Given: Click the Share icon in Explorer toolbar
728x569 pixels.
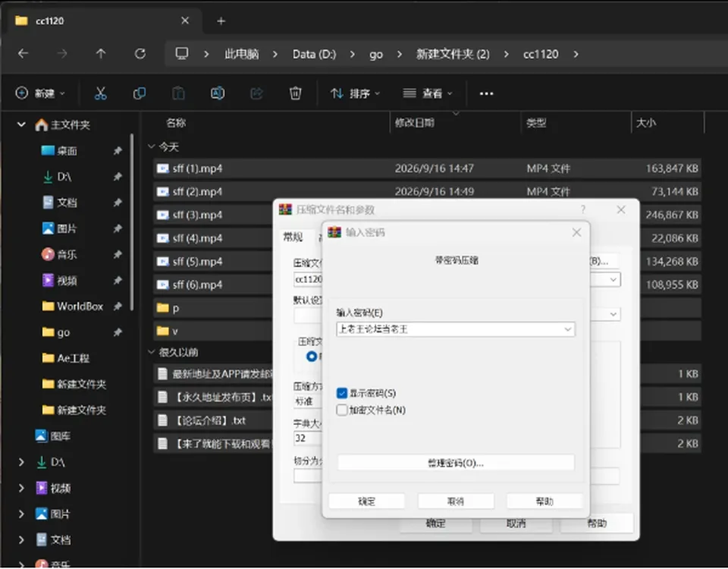Looking at the screenshot, I should click(x=257, y=93).
